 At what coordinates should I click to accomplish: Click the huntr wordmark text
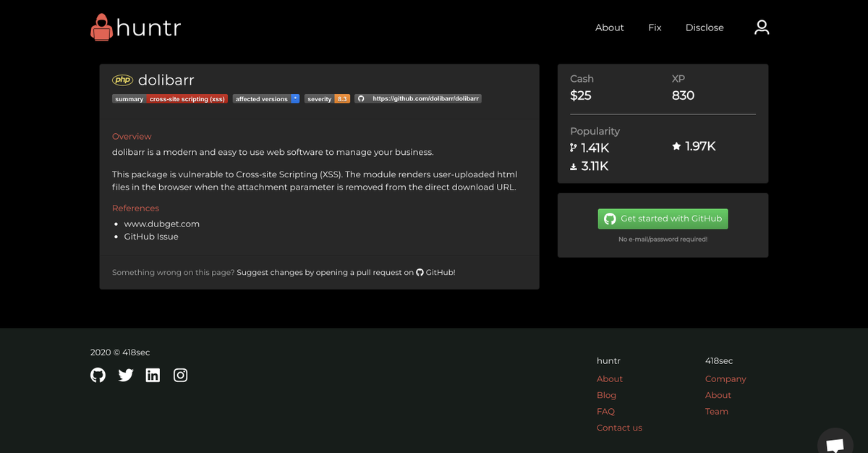click(x=148, y=28)
